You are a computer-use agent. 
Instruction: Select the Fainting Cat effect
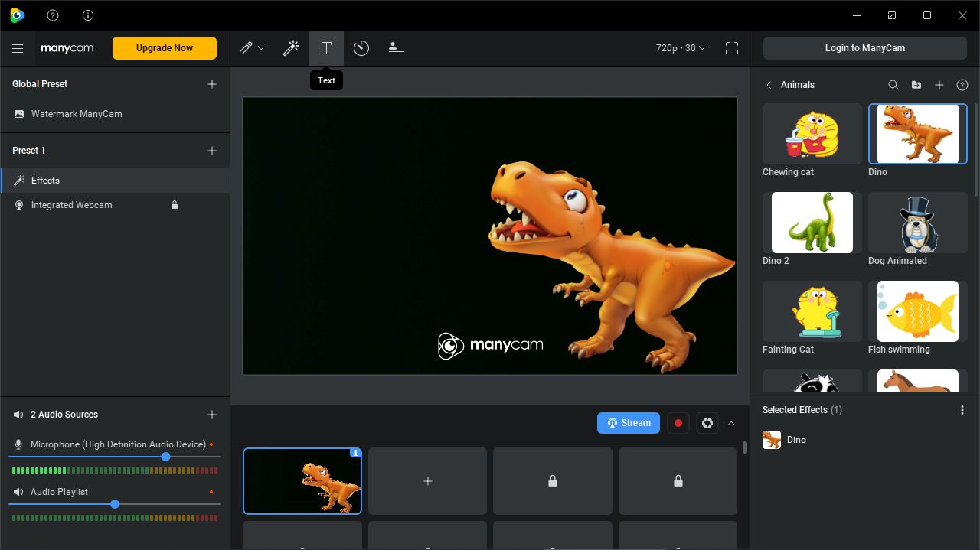pyautogui.click(x=812, y=311)
